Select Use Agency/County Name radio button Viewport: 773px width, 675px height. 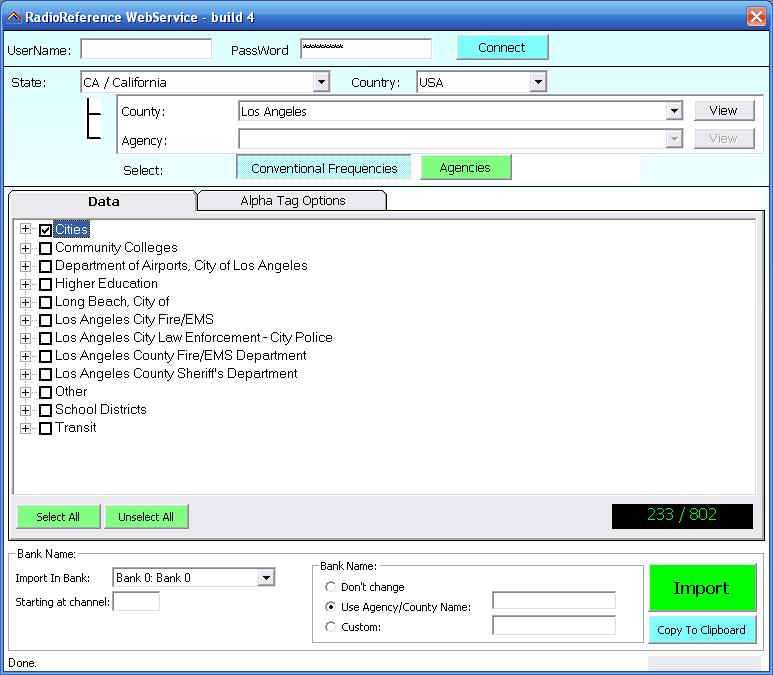(330, 606)
